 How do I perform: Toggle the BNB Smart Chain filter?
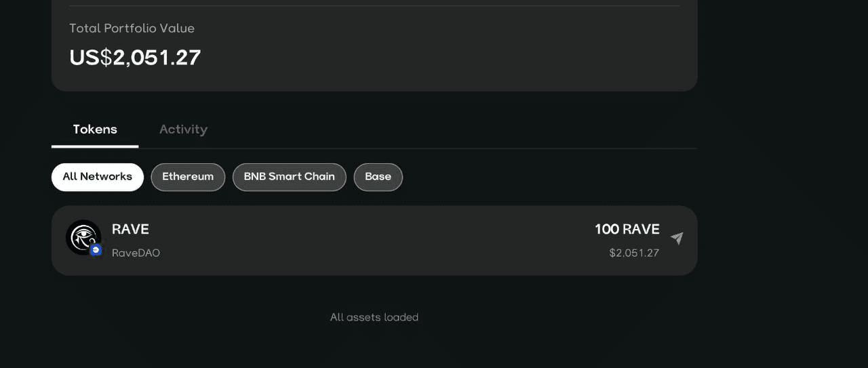point(290,177)
